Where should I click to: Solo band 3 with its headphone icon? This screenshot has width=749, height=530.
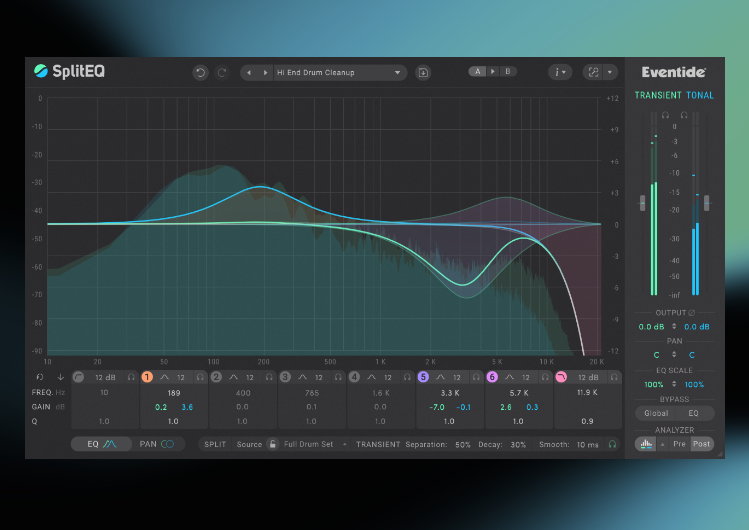tap(338, 377)
